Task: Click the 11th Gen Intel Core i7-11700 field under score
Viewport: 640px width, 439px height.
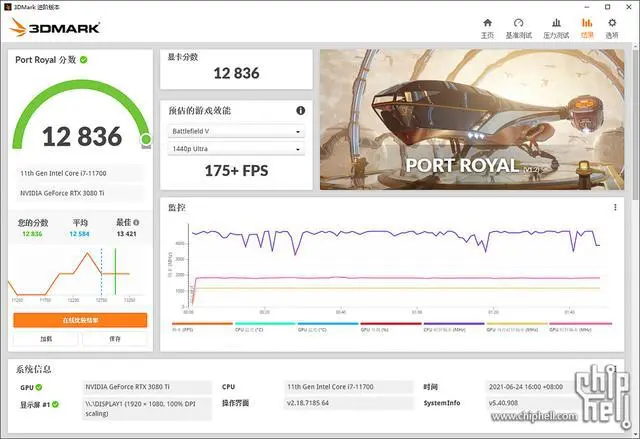Action: (80, 173)
